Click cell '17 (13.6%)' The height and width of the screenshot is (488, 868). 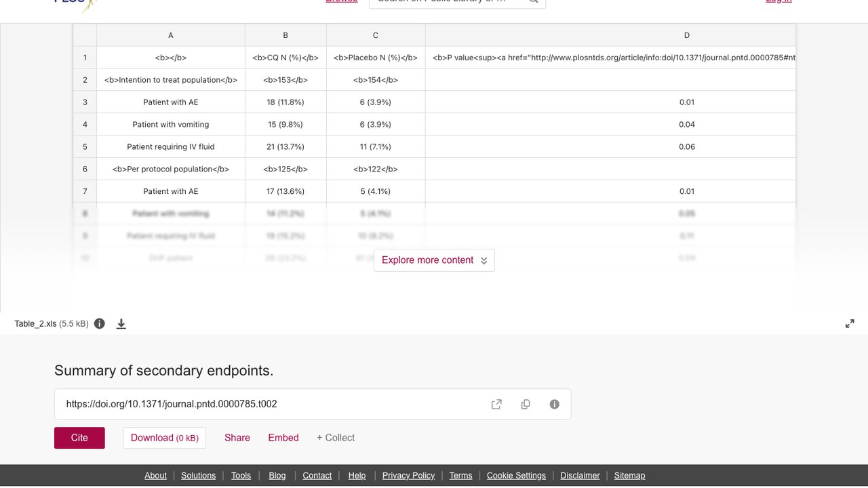pyautogui.click(x=285, y=192)
